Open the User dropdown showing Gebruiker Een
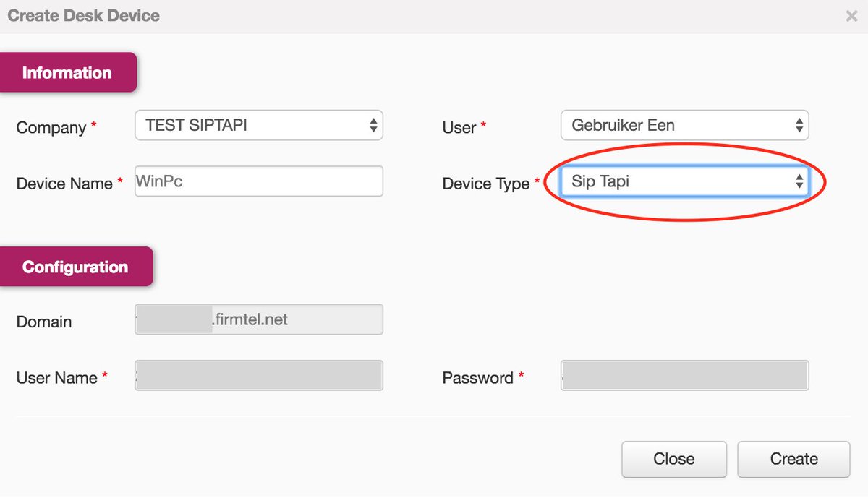Viewport: 868px width, 503px height. tap(684, 125)
